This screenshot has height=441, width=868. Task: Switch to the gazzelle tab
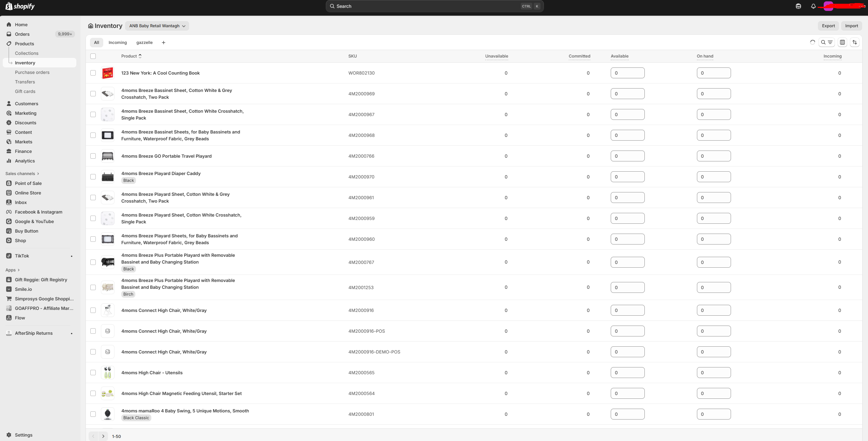point(144,43)
